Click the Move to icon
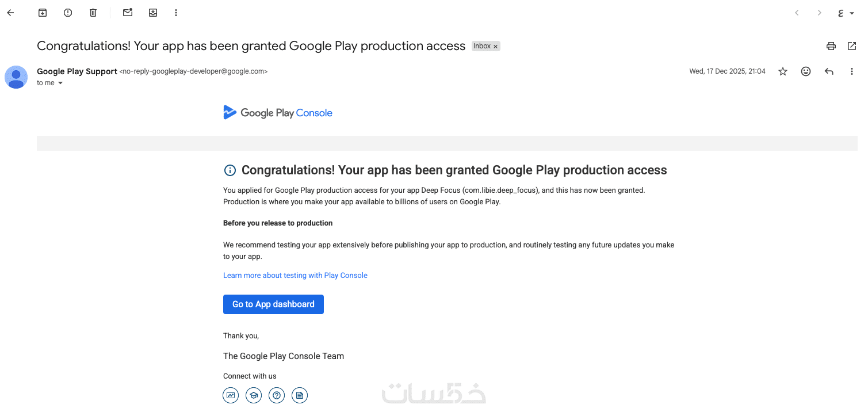868x412 pixels. click(x=153, y=13)
